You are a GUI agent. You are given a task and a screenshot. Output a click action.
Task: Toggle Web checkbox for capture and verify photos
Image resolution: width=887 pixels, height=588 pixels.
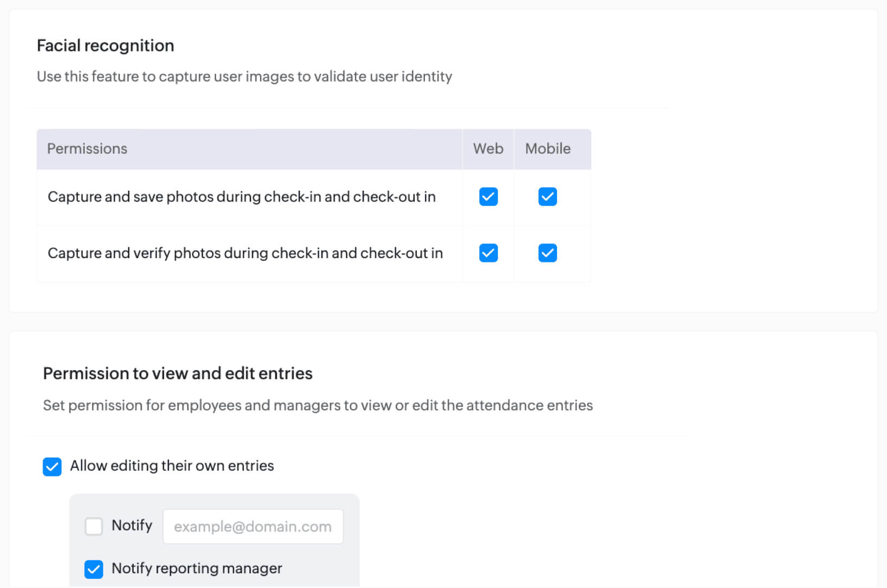488,253
